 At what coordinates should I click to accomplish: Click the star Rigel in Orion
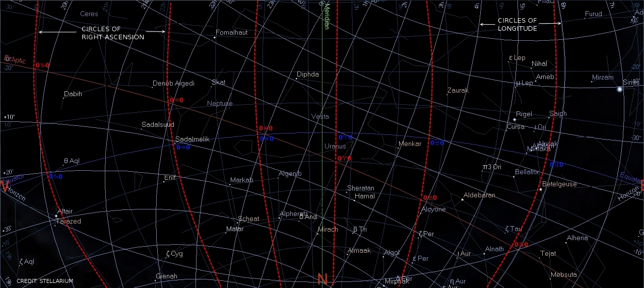pos(514,119)
